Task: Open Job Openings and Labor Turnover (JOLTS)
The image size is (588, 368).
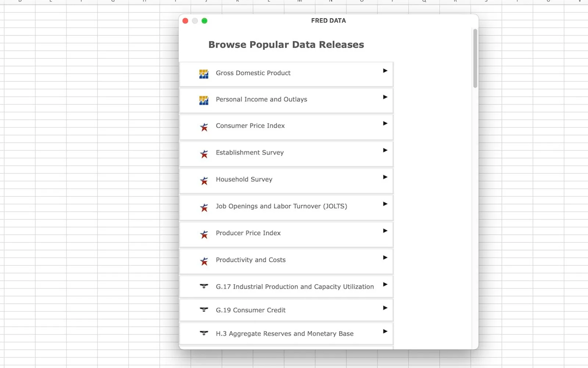Action: [x=286, y=208]
